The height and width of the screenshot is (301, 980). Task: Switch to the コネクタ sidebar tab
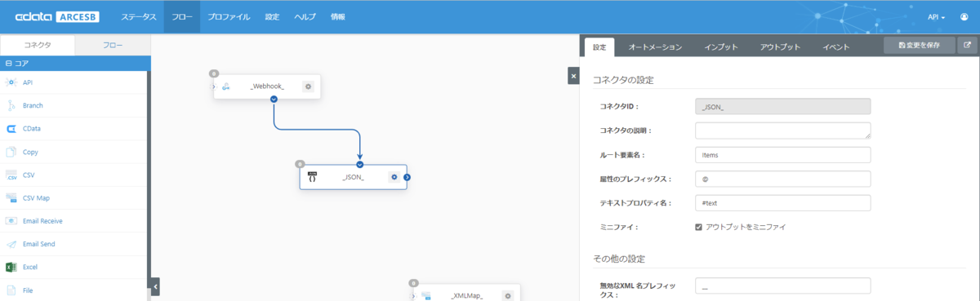coord(38,46)
